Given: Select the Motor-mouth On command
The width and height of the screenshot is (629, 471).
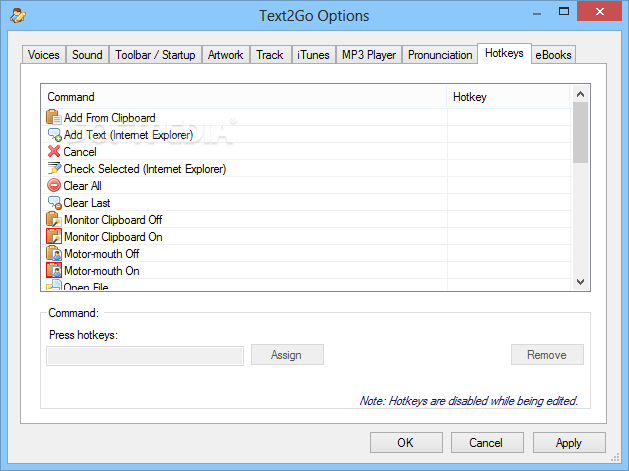Looking at the screenshot, I should 306,271.
